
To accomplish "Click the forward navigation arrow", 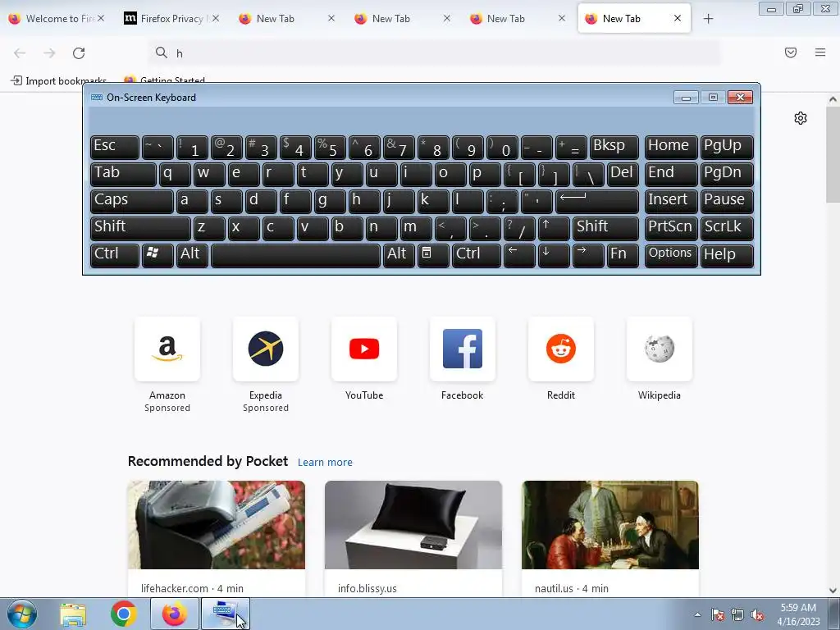I will tap(49, 53).
